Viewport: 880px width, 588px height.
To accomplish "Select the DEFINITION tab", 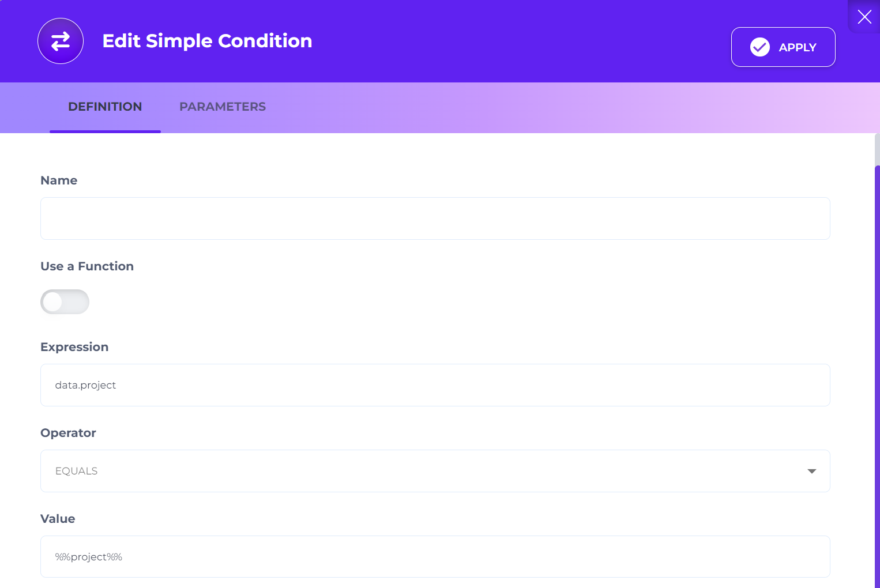I will click(x=105, y=107).
